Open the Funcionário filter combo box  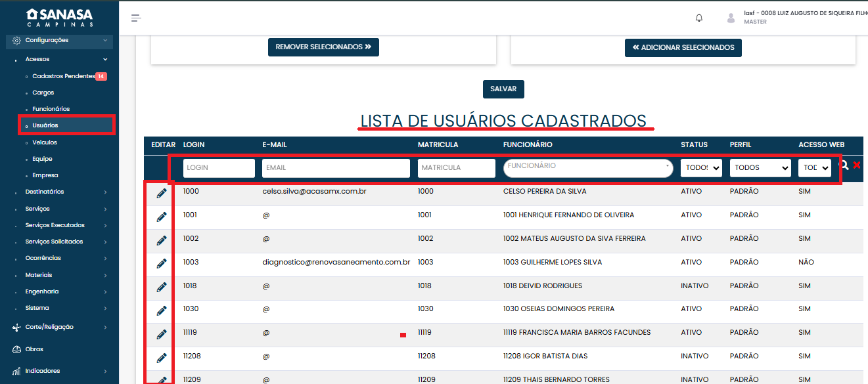pos(587,168)
